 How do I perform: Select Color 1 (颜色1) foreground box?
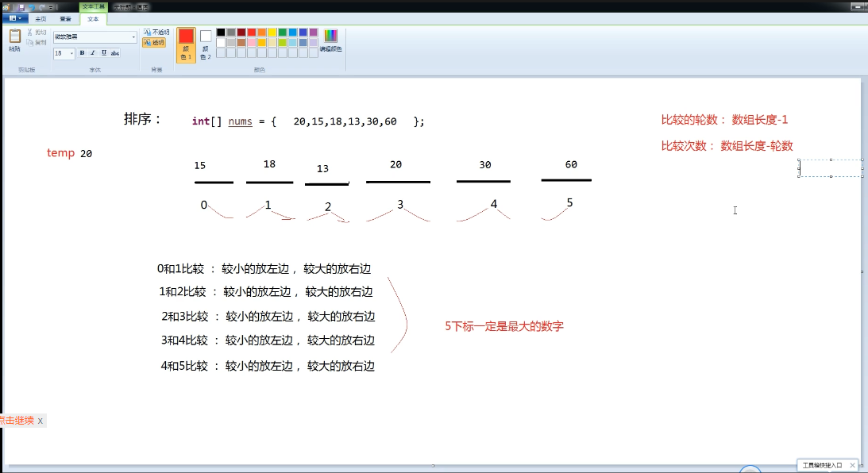point(186,44)
